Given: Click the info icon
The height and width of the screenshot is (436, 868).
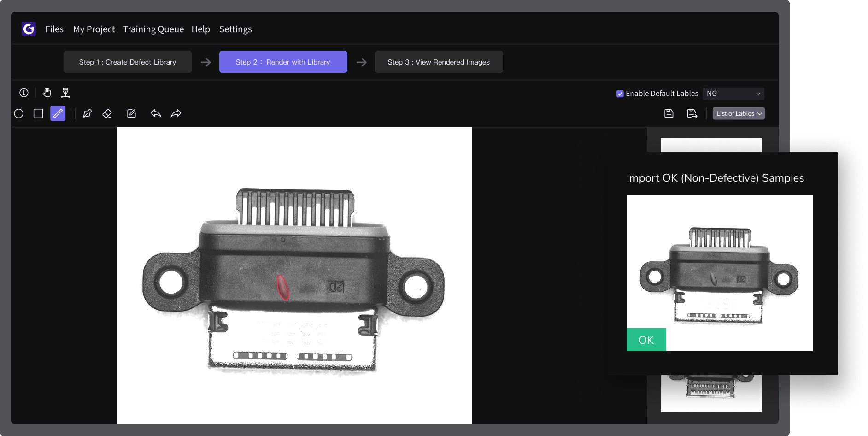Looking at the screenshot, I should [24, 93].
